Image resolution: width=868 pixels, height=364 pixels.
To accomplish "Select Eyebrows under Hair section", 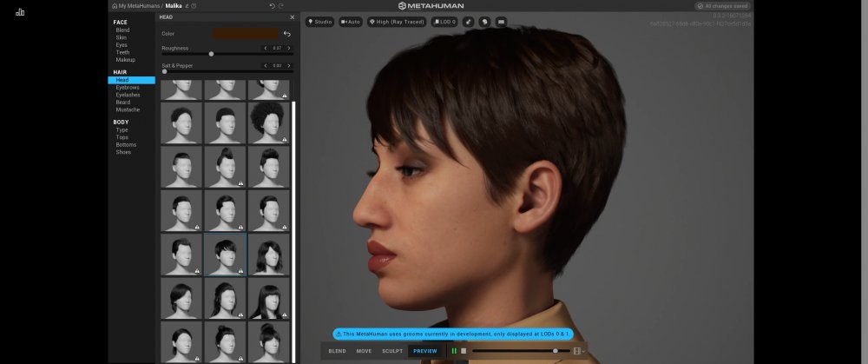I will tap(128, 88).
